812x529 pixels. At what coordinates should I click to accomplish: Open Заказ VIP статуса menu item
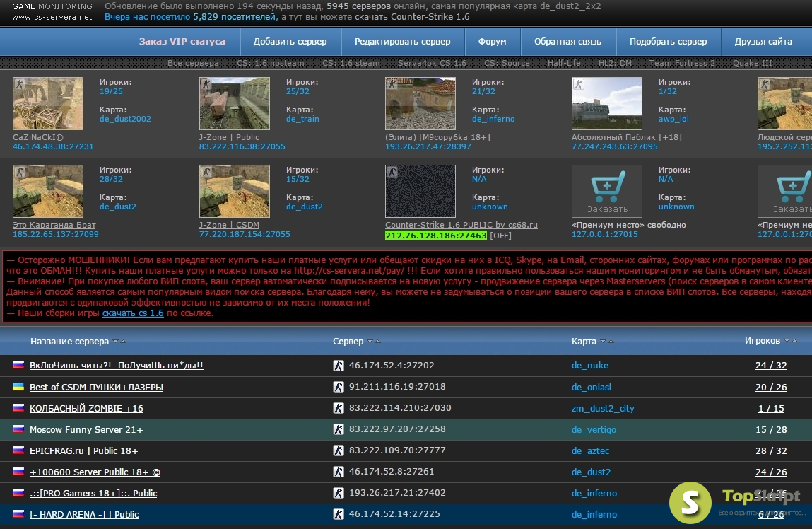pyautogui.click(x=182, y=42)
